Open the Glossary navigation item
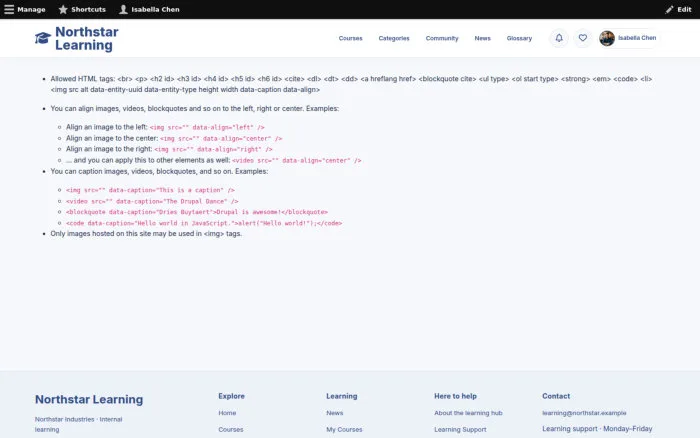This screenshot has height=438, width=700. coord(519,38)
